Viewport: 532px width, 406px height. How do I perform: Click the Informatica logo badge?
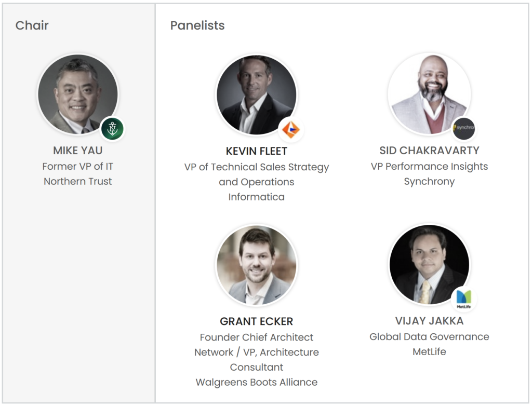pos(291,130)
